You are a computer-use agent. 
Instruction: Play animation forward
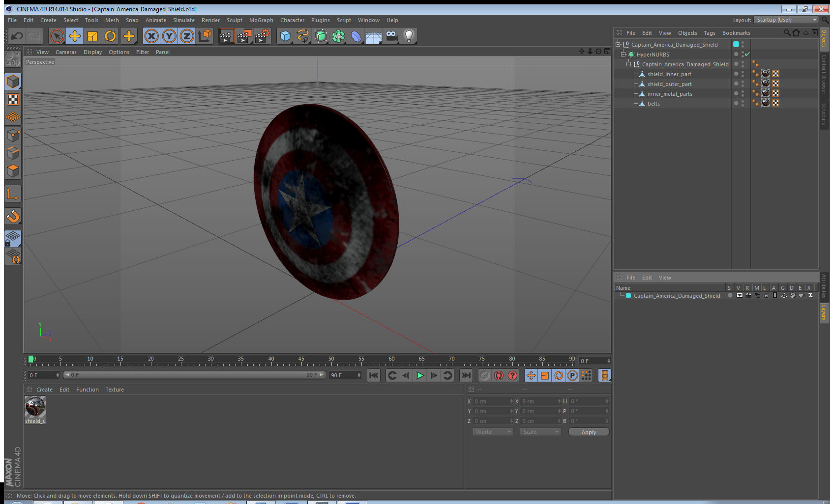(x=420, y=375)
